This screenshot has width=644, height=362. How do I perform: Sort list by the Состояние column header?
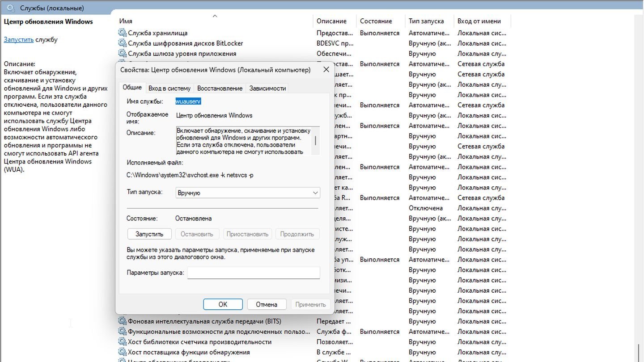click(x=376, y=21)
